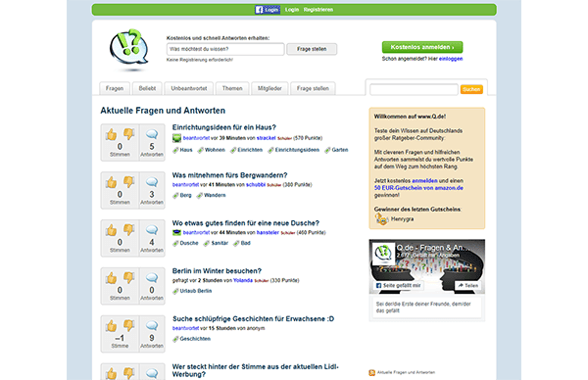Open question 'Berlin im Winter besuchen?'
Screen dimensions: 588x380
point(217,271)
